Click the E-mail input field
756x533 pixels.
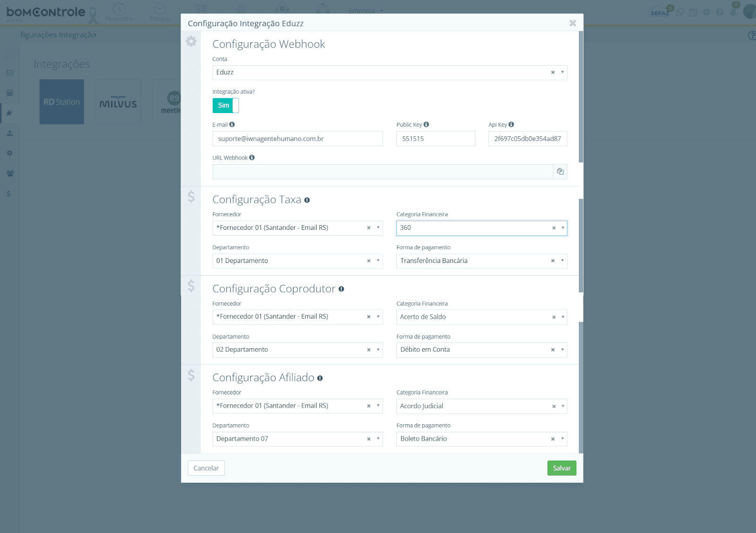[298, 139]
